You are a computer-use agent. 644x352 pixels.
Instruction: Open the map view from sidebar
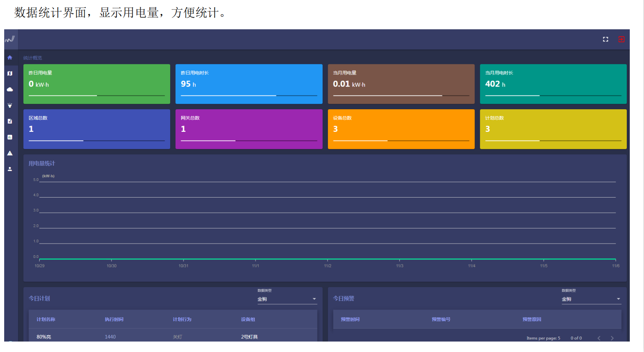10,74
